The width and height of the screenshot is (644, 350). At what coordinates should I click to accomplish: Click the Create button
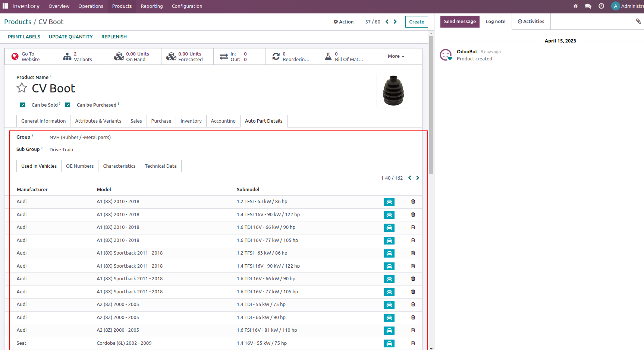(416, 22)
